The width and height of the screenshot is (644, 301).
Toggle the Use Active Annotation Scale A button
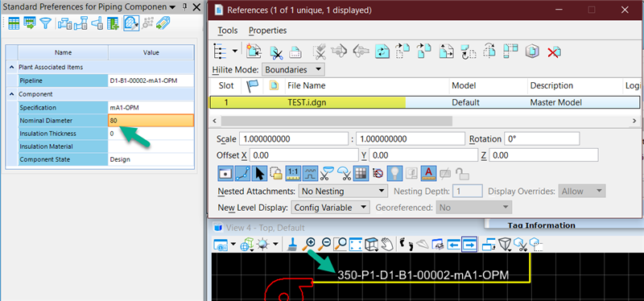point(428,174)
